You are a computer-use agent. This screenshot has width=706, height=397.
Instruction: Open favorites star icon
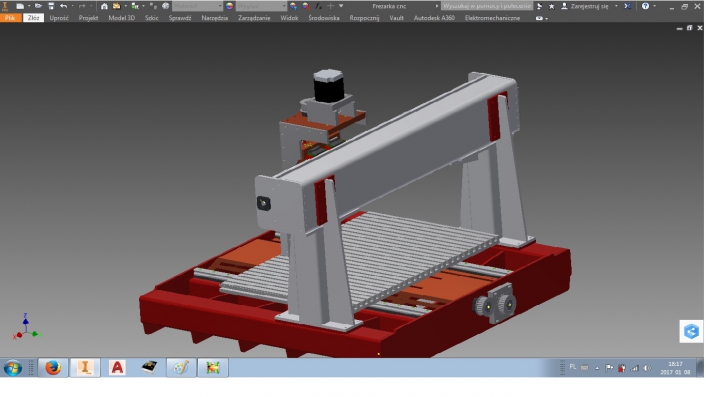tap(552, 6)
